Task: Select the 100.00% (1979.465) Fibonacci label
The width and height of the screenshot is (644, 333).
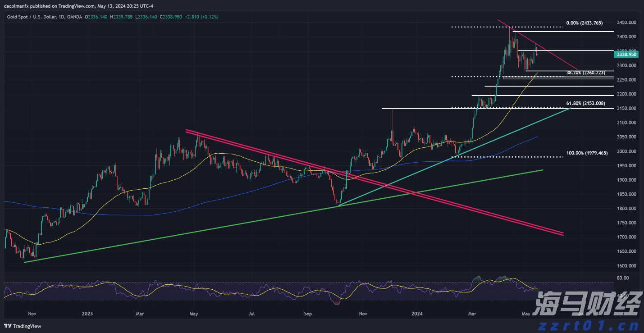Action: 587,153
